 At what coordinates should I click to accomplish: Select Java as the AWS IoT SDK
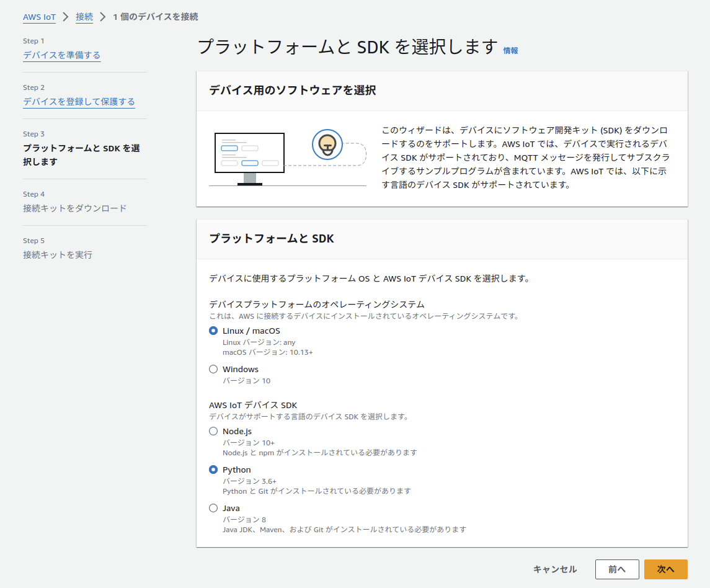213,508
